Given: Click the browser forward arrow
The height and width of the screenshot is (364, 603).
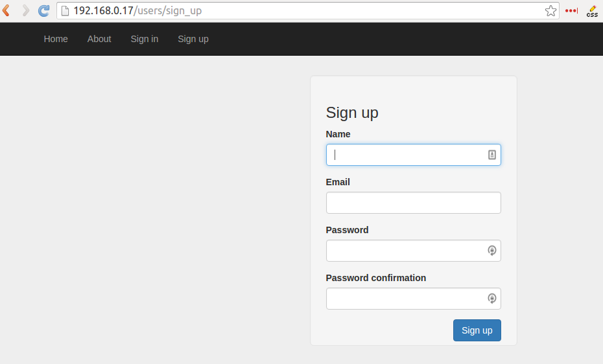Looking at the screenshot, I should click(x=25, y=10).
